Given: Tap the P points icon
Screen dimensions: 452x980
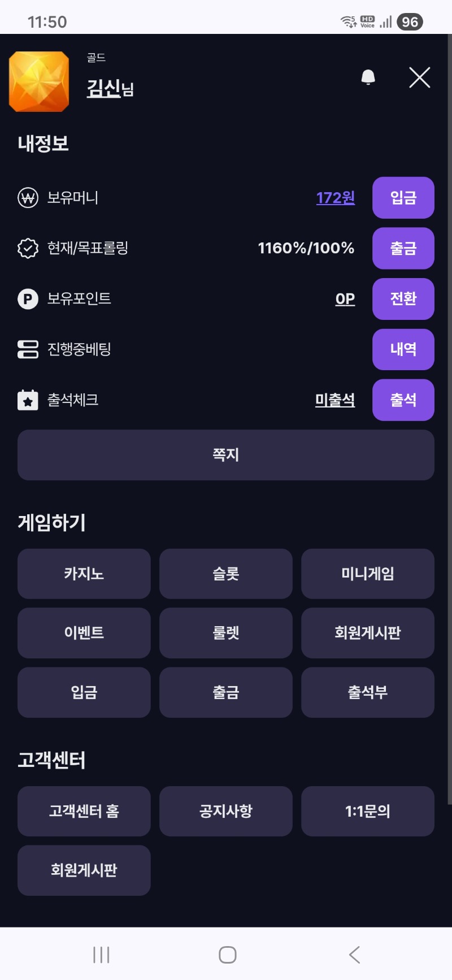Looking at the screenshot, I should click(x=28, y=298).
